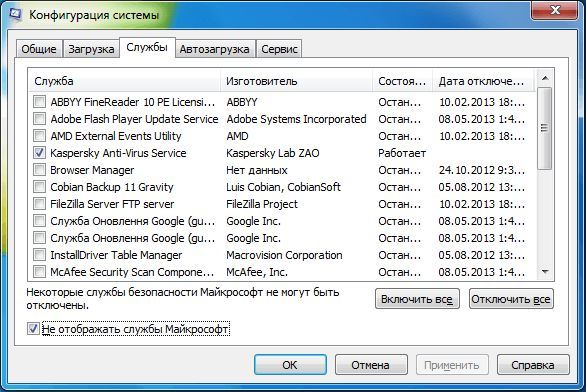Click "FileZilla Project" manufacturer text
Screen dimensions: 586x392
pyautogui.click(x=262, y=204)
